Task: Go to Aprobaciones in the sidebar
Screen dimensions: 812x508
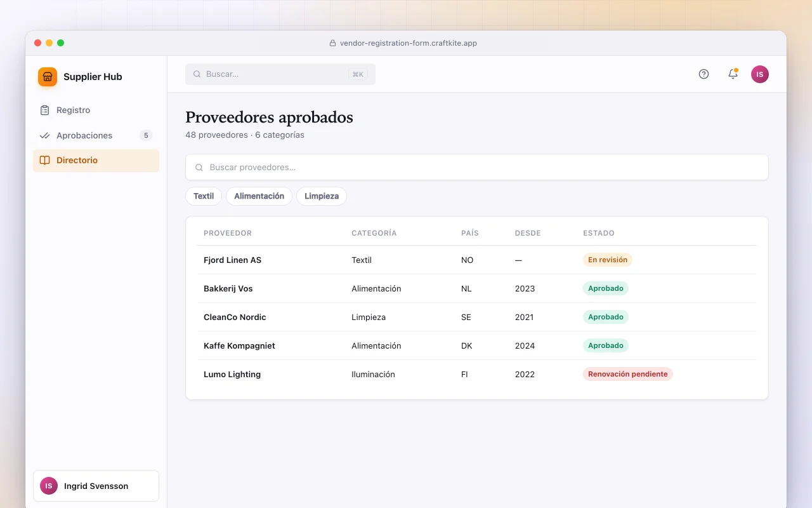Action: pos(96,135)
